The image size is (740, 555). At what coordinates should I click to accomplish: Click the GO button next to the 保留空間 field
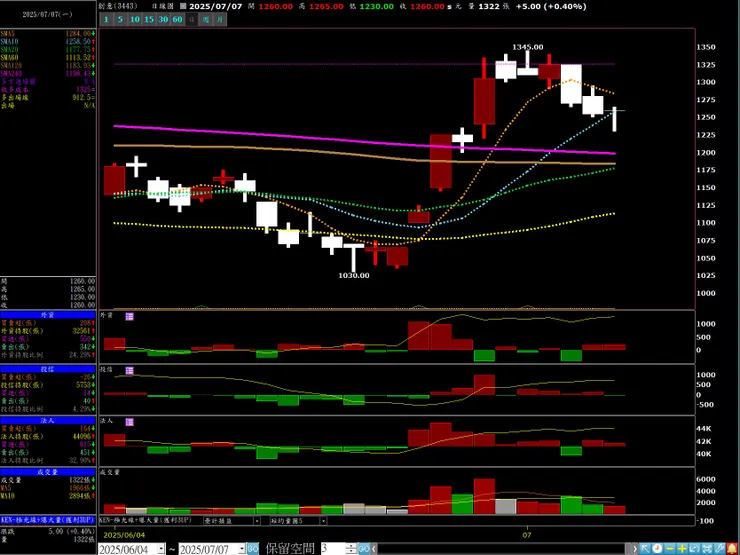pyautogui.click(x=363, y=549)
